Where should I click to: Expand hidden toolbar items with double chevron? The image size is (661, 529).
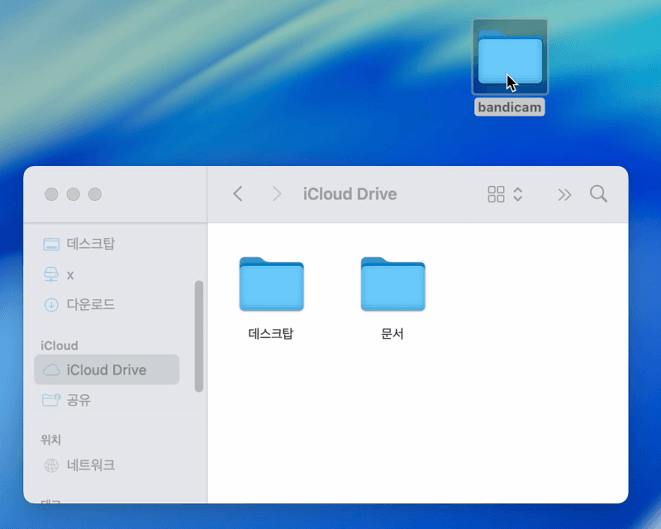pos(565,194)
